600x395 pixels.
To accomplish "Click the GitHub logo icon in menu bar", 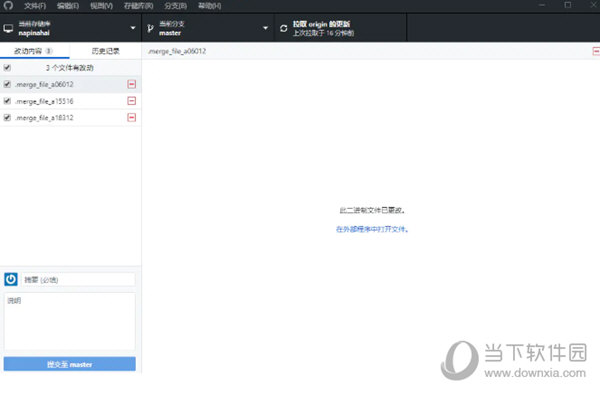I will (8, 5).
